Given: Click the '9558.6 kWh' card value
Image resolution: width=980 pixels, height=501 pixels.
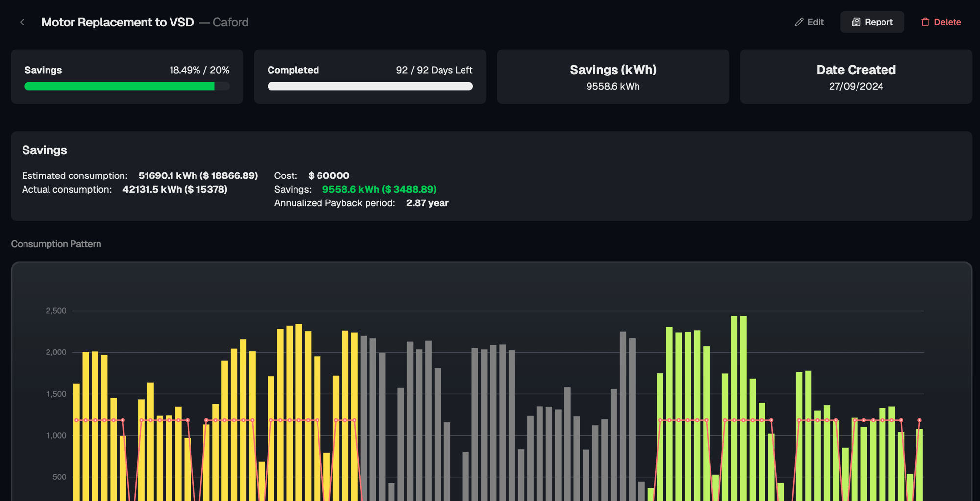Looking at the screenshot, I should click(613, 86).
